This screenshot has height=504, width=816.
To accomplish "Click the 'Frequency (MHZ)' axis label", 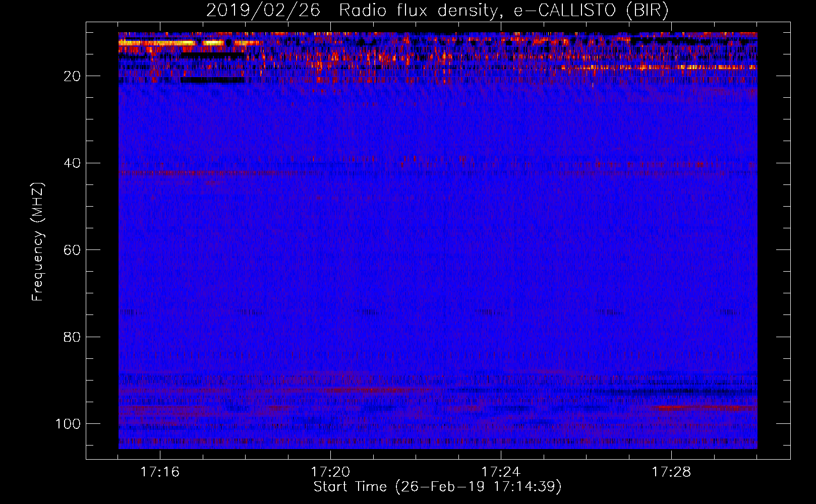I will click(x=38, y=241).
